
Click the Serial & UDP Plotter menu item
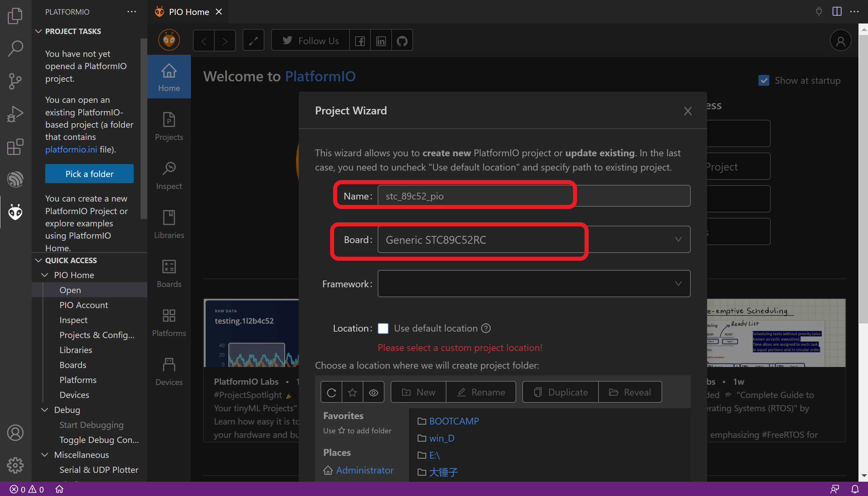tap(98, 469)
